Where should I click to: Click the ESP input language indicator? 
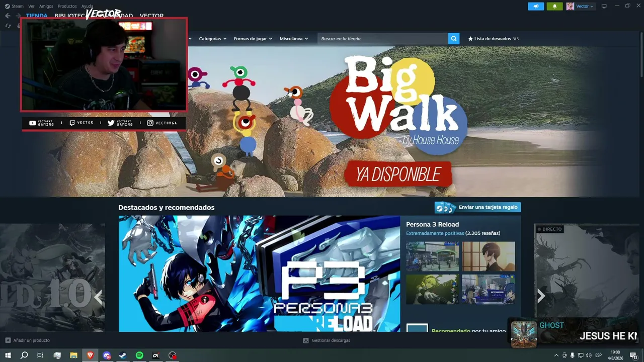599,355
